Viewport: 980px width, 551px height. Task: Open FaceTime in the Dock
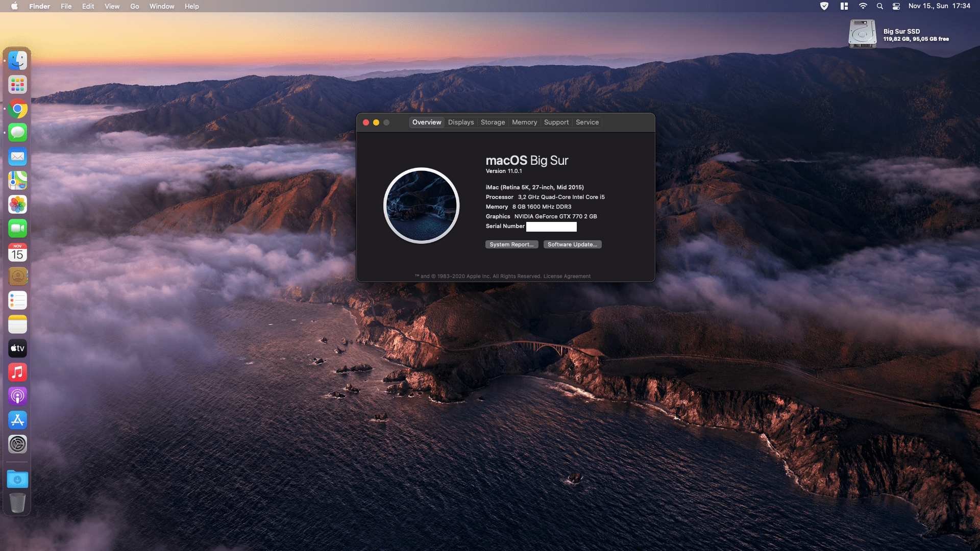(17, 229)
